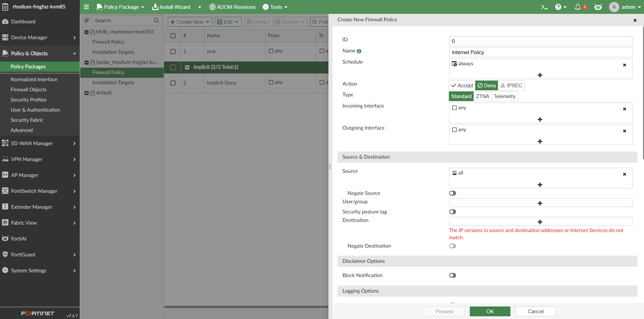Expand the default package tree node
644x319 pixels.
(87, 93)
